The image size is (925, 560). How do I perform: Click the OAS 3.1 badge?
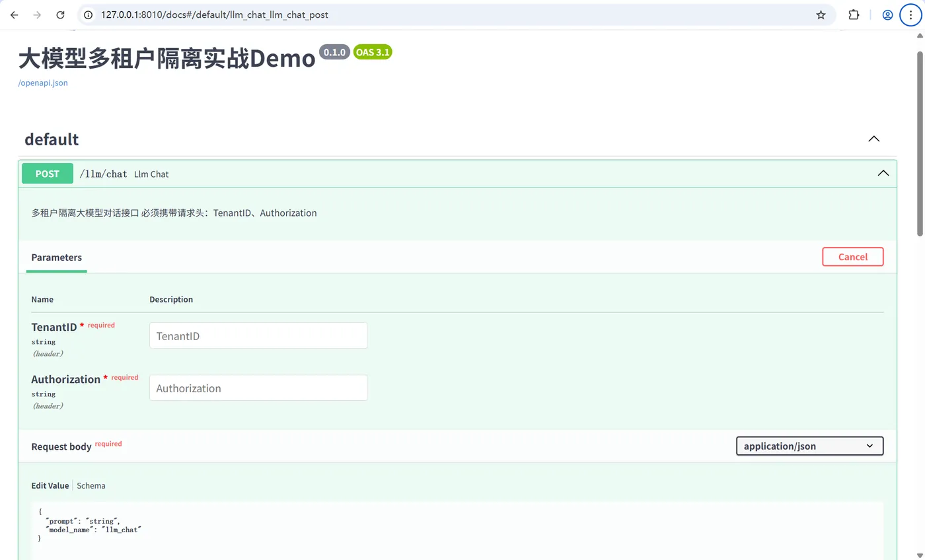(373, 52)
